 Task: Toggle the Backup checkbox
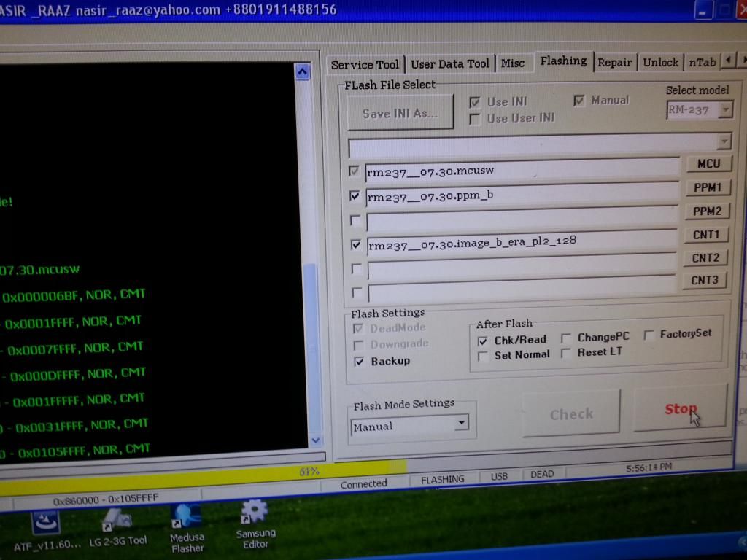(x=359, y=362)
